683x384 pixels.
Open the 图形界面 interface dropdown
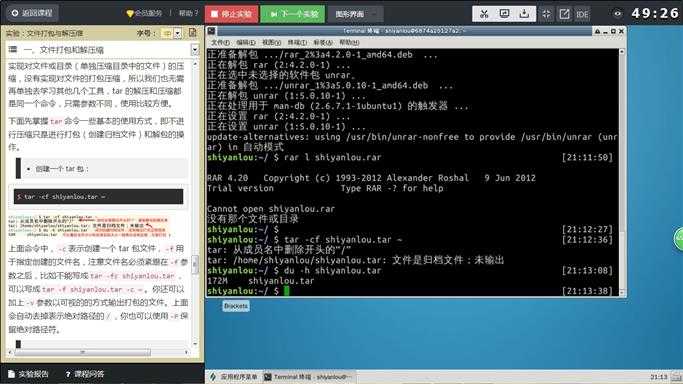click(356, 14)
